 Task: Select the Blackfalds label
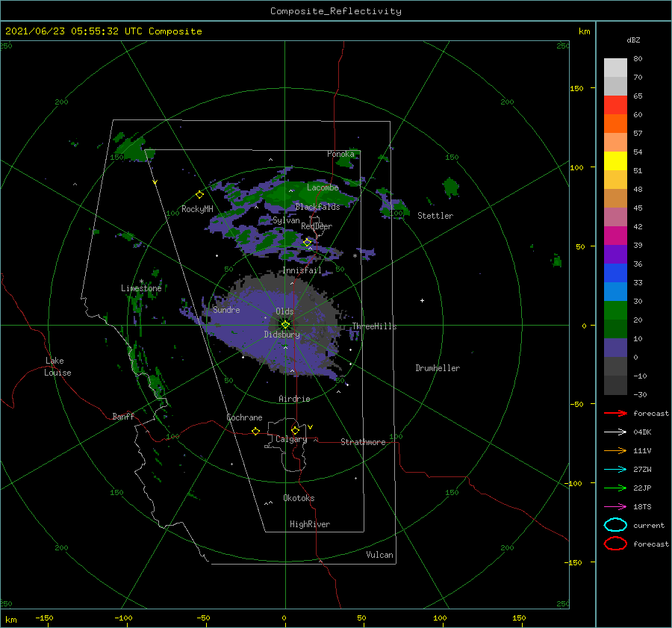tap(317, 207)
